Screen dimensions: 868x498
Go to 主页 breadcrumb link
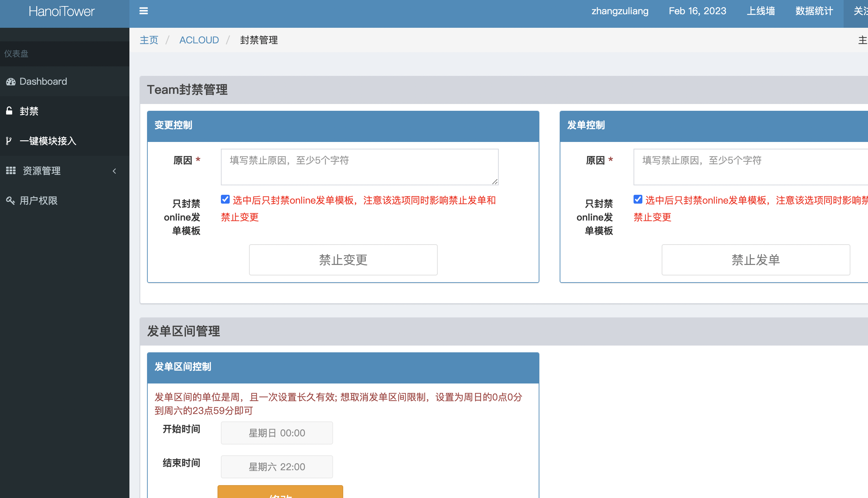149,40
